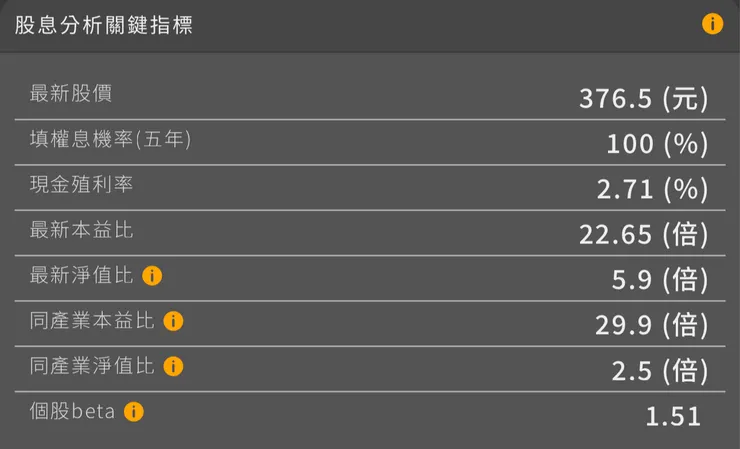This screenshot has width=740, height=449.
Task: Click the info icon next to 同產業本益比
Action: tap(173, 321)
